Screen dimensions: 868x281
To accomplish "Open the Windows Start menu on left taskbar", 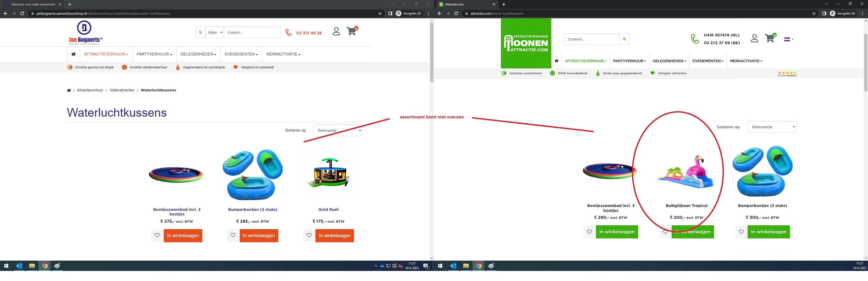I will (6, 266).
